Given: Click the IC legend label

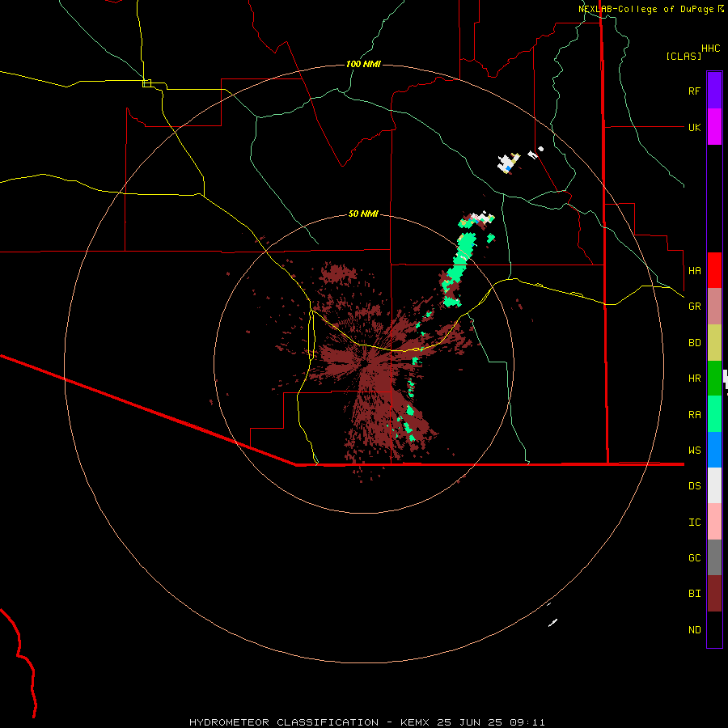Looking at the screenshot, I should point(694,523).
